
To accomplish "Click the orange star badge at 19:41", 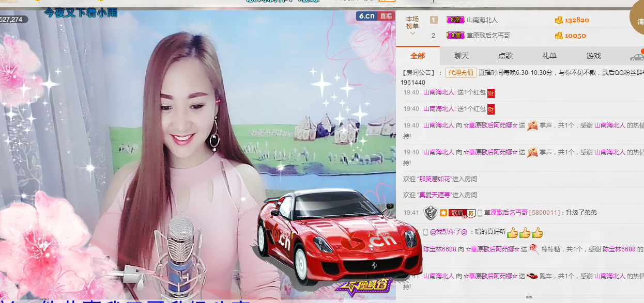I will tap(443, 213).
